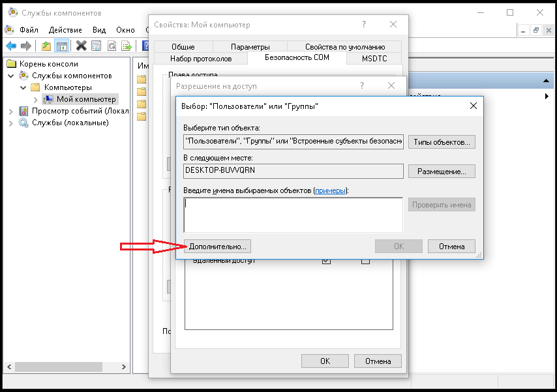557x392 pixels.
Task: Click the Export list toolbar icon
Action: click(x=127, y=46)
